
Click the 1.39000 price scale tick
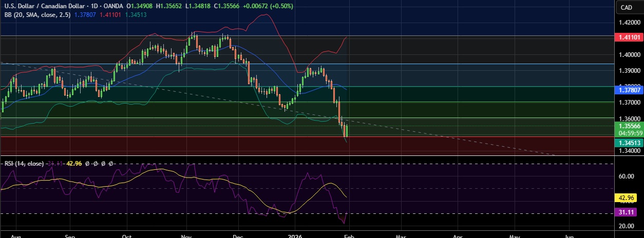629,70
